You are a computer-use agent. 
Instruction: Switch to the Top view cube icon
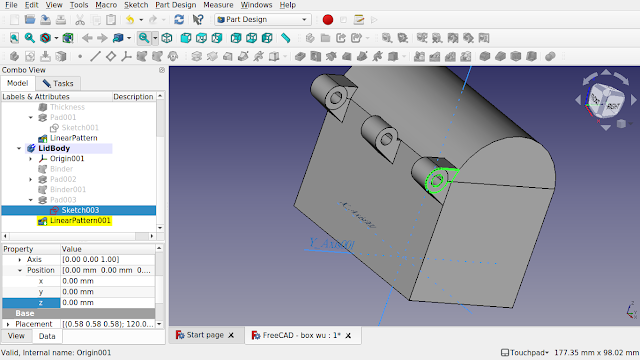point(201,38)
